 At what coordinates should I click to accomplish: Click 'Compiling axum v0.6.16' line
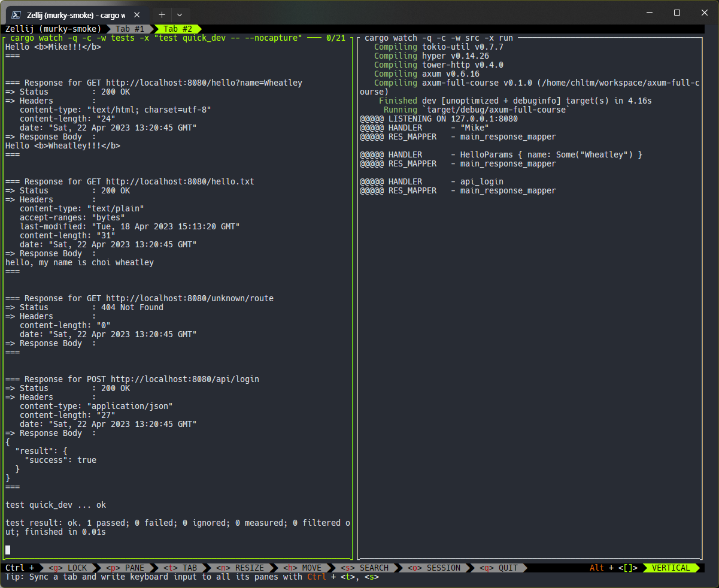click(427, 74)
